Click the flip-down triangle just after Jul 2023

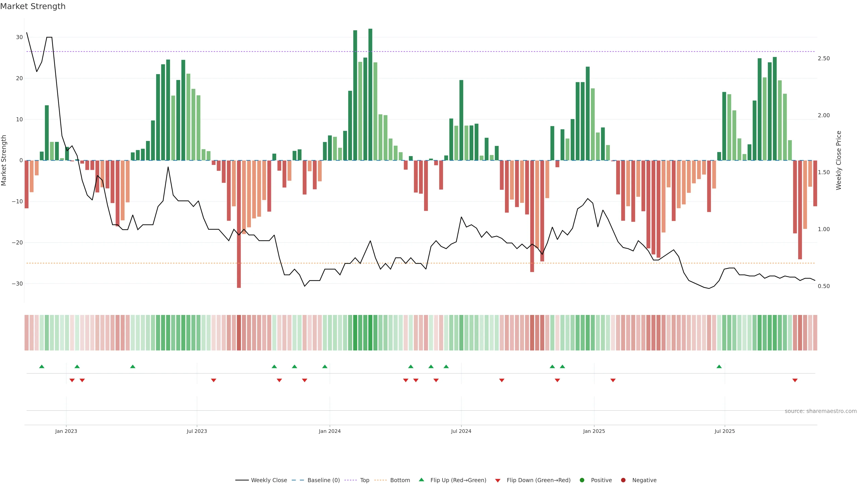click(214, 380)
